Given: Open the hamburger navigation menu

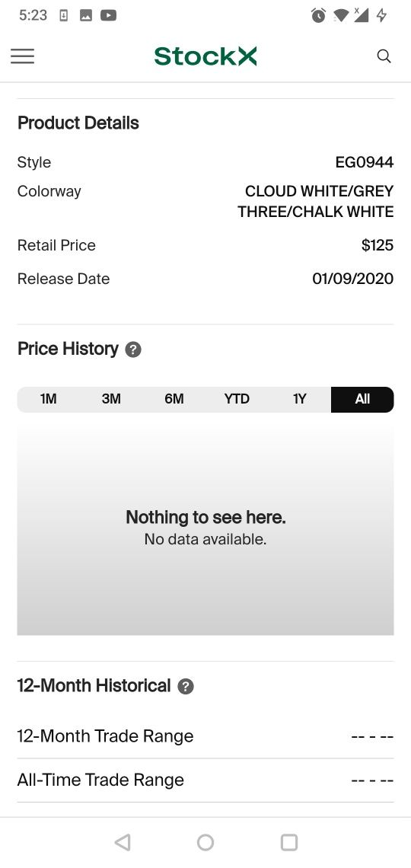Looking at the screenshot, I should click(x=23, y=56).
